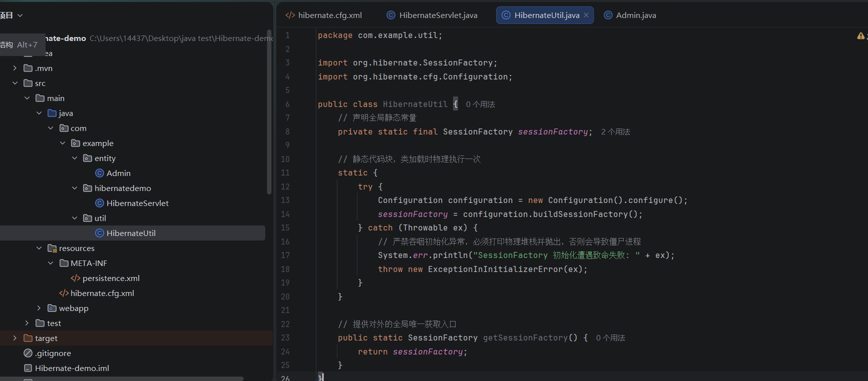Open persistence.xml from the tree
The width and height of the screenshot is (868, 381).
(x=111, y=278)
